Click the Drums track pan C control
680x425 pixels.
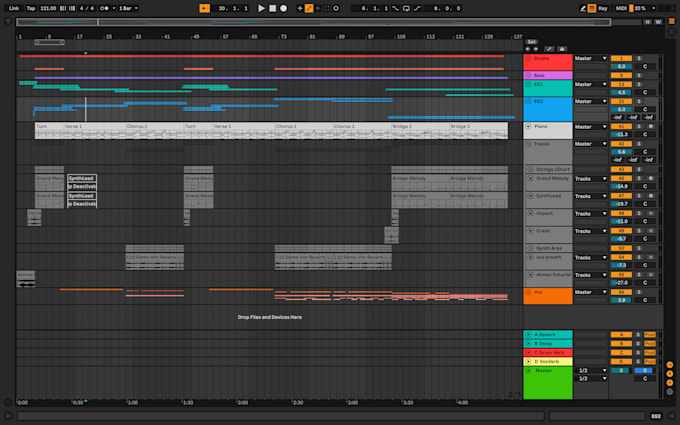pos(645,66)
